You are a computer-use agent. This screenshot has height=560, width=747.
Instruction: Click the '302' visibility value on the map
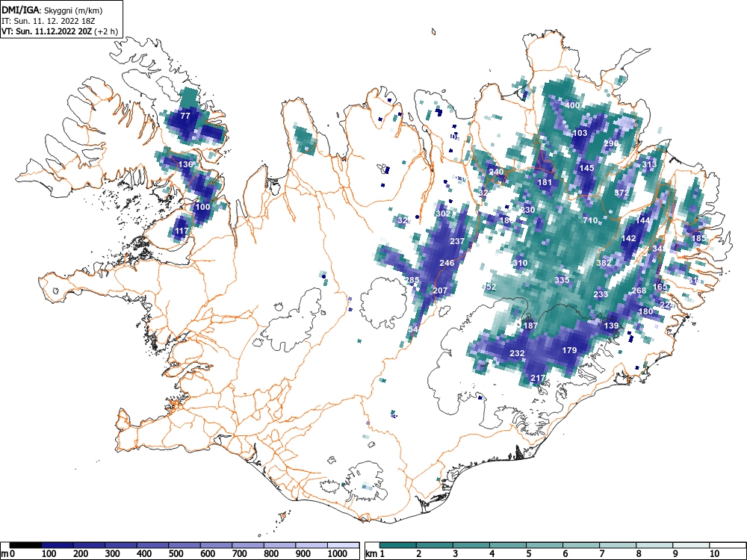pos(443,214)
